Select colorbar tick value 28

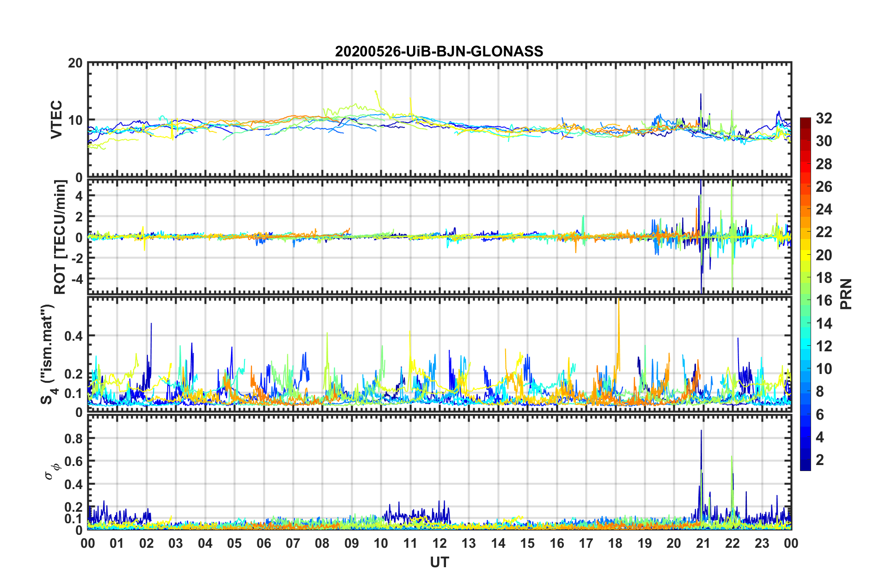click(x=824, y=164)
